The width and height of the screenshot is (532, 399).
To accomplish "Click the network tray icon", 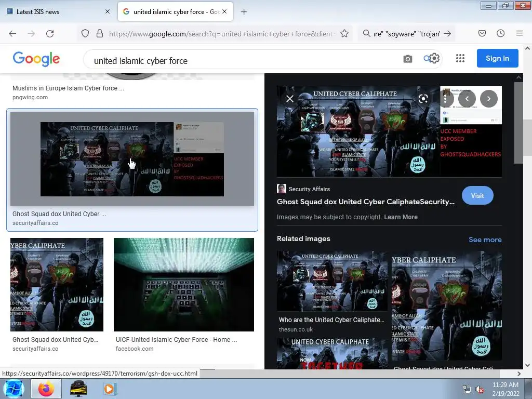I will pos(467,390).
